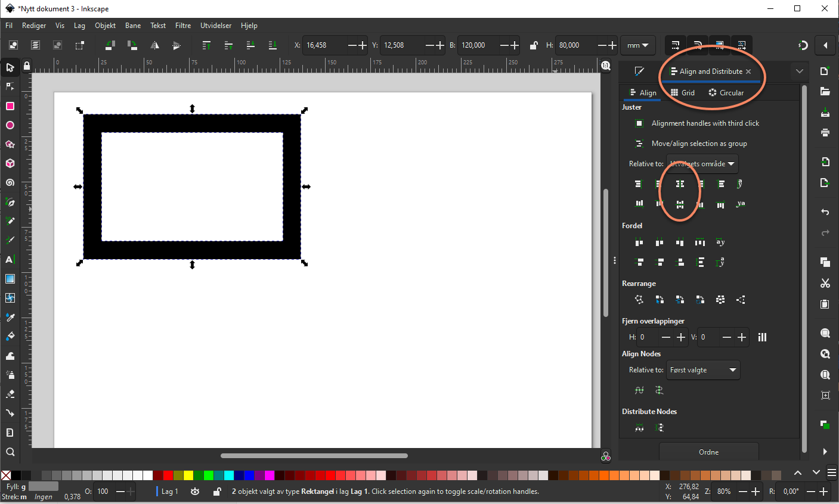Screen dimensions: 839x504
Task: Close the Align and Distribute panel tab
Action: [x=748, y=71]
